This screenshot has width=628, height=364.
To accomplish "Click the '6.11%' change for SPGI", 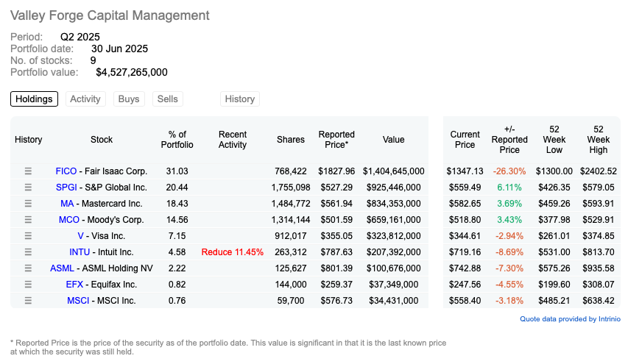I will pos(509,188).
